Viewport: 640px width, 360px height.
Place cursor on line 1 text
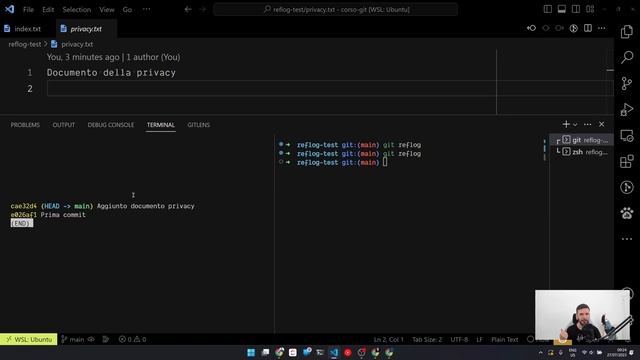pos(111,73)
